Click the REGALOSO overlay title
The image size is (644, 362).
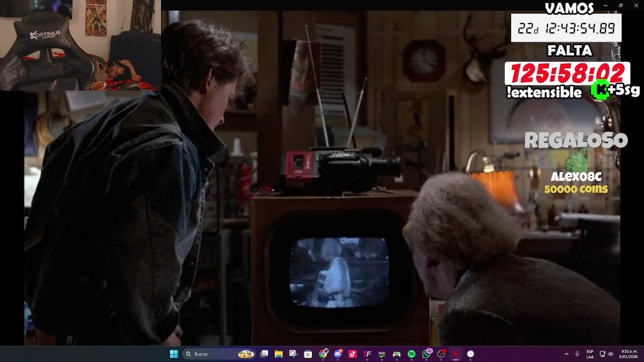[576, 140]
